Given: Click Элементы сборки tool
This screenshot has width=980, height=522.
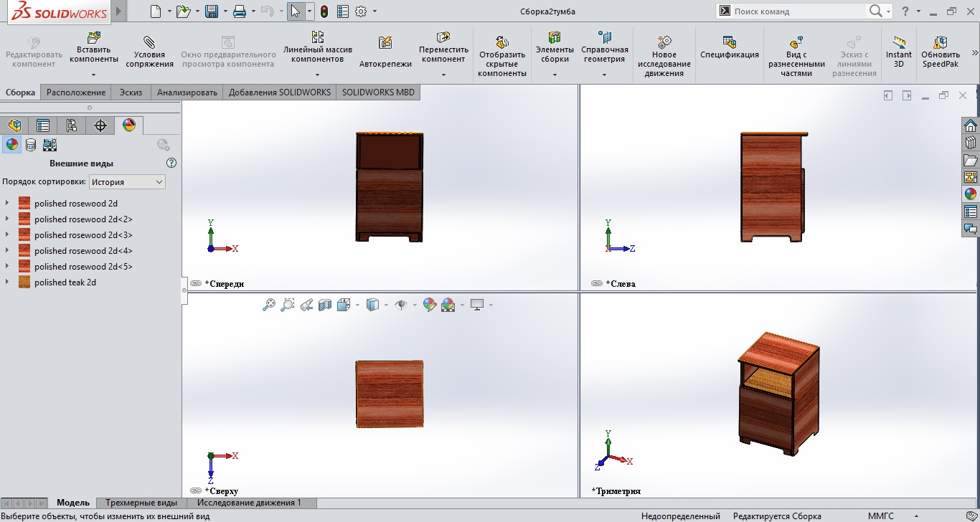Looking at the screenshot, I should coord(555,47).
